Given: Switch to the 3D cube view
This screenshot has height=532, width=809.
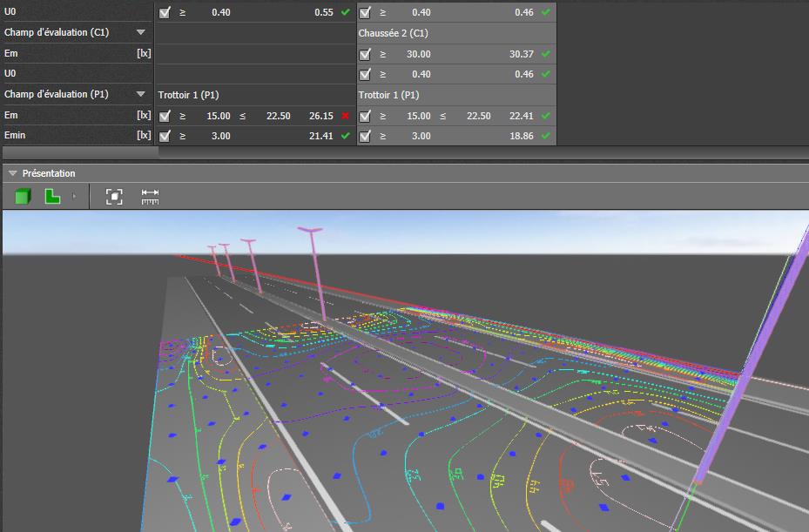Looking at the screenshot, I should (x=23, y=197).
